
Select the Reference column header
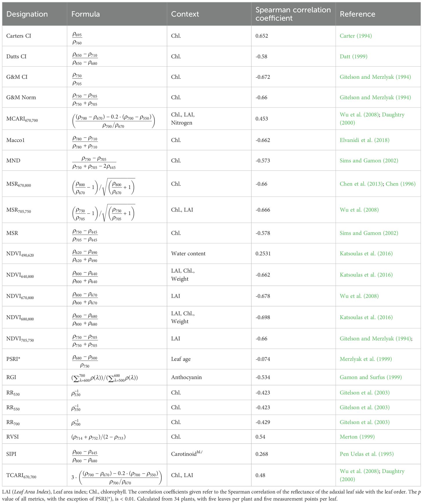click(x=357, y=14)
